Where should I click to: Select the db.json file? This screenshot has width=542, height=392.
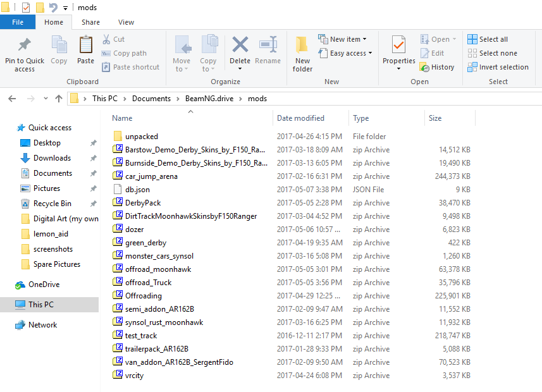point(138,190)
